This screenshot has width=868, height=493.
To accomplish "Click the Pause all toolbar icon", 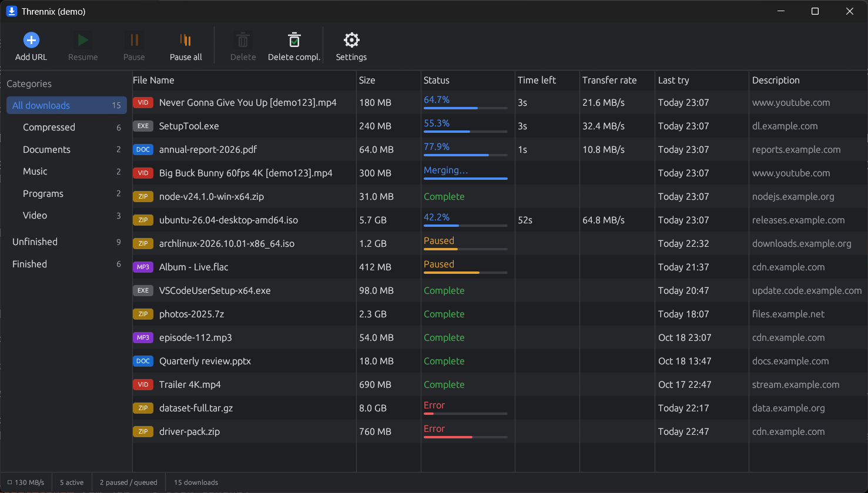I will click(186, 40).
